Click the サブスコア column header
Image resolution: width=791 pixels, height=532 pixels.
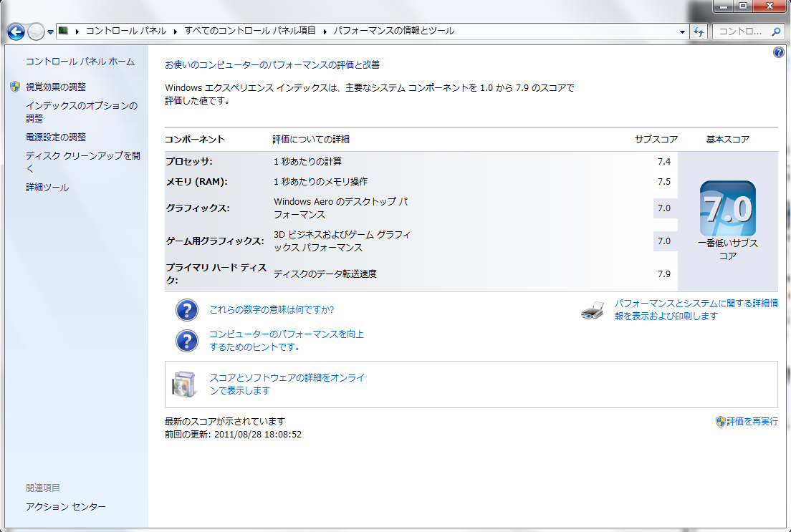(656, 140)
